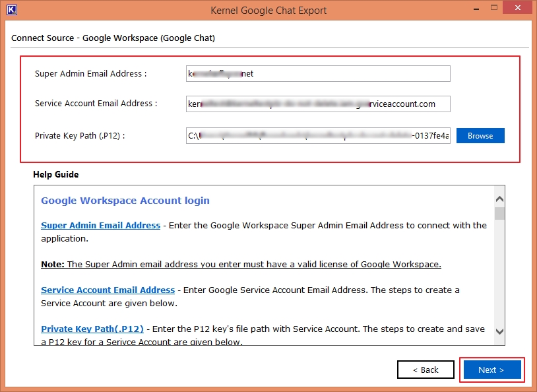Image resolution: width=537 pixels, height=392 pixels.
Task: Focus the Super Admin Email Address field
Action: (x=318, y=74)
